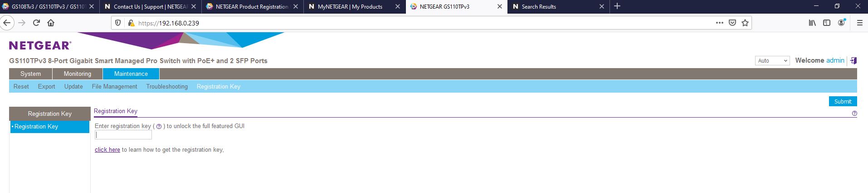The image size is (868, 193).
Task: Open the Firefox account icon
Action: [x=842, y=23]
